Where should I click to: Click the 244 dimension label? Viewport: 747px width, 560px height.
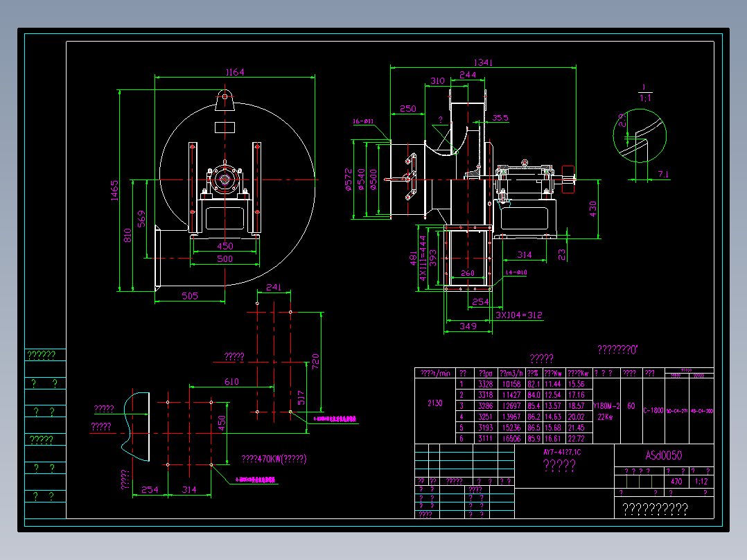(x=468, y=75)
